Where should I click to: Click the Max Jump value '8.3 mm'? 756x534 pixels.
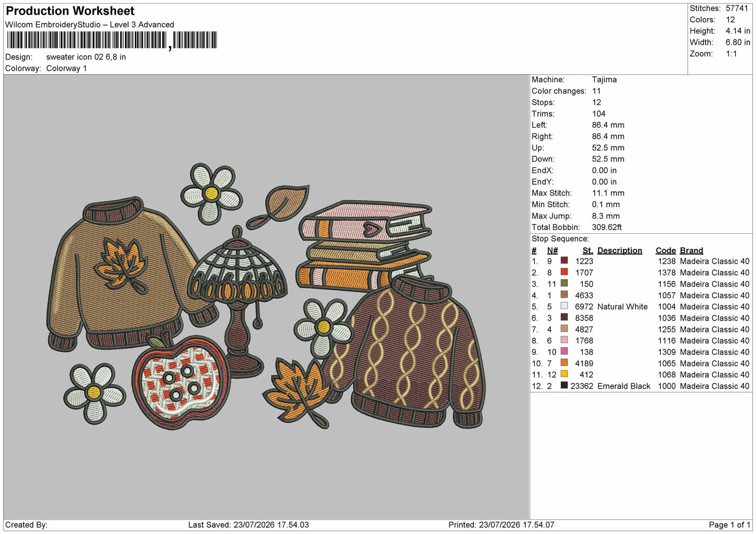click(x=606, y=216)
